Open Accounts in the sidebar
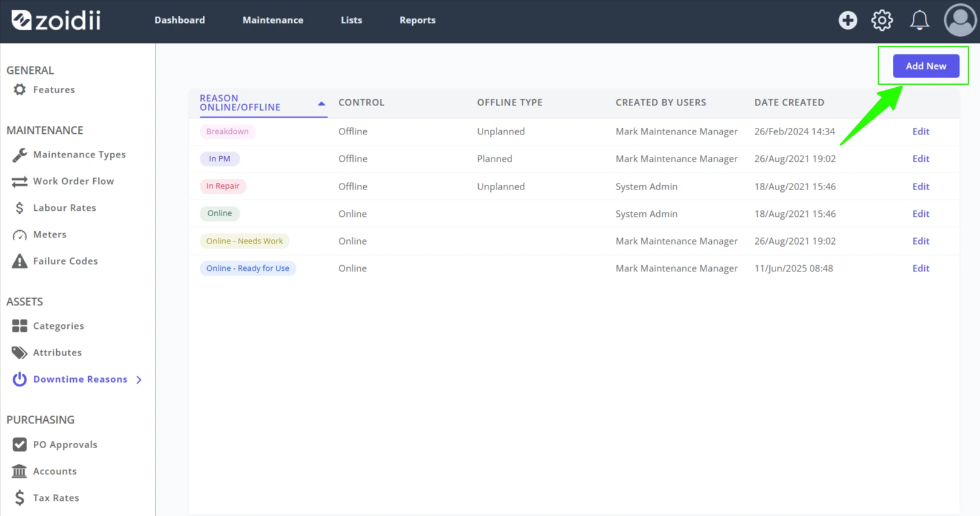Viewport: 980px width, 516px height. [x=55, y=471]
